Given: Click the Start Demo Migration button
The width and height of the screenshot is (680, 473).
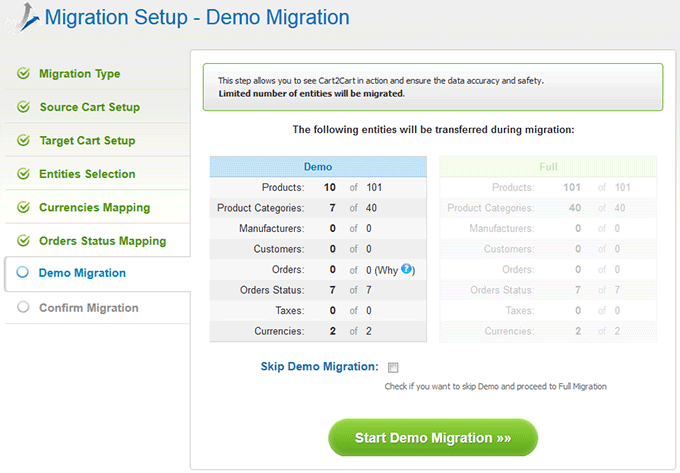Looking at the screenshot, I should click(433, 437).
